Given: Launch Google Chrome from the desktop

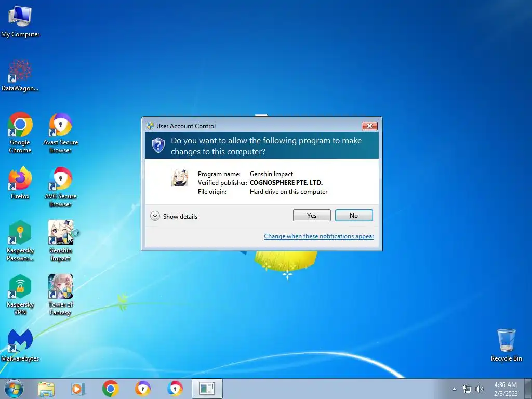Looking at the screenshot, I should coord(20,132).
